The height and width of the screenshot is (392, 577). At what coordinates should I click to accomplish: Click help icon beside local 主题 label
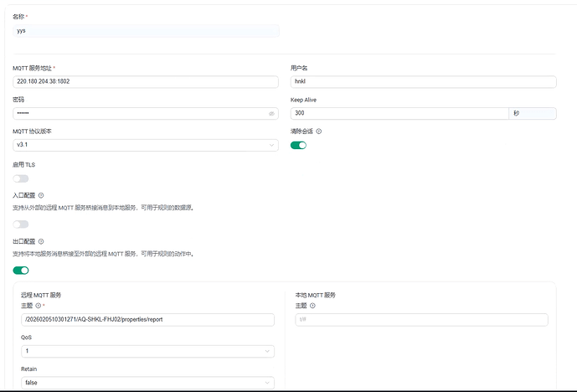(x=312, y=306)
